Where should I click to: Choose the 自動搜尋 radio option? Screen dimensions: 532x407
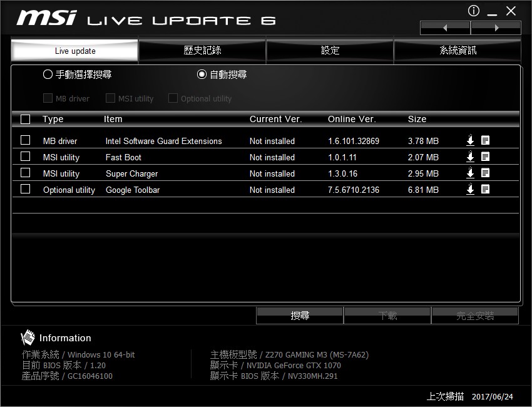202,75
